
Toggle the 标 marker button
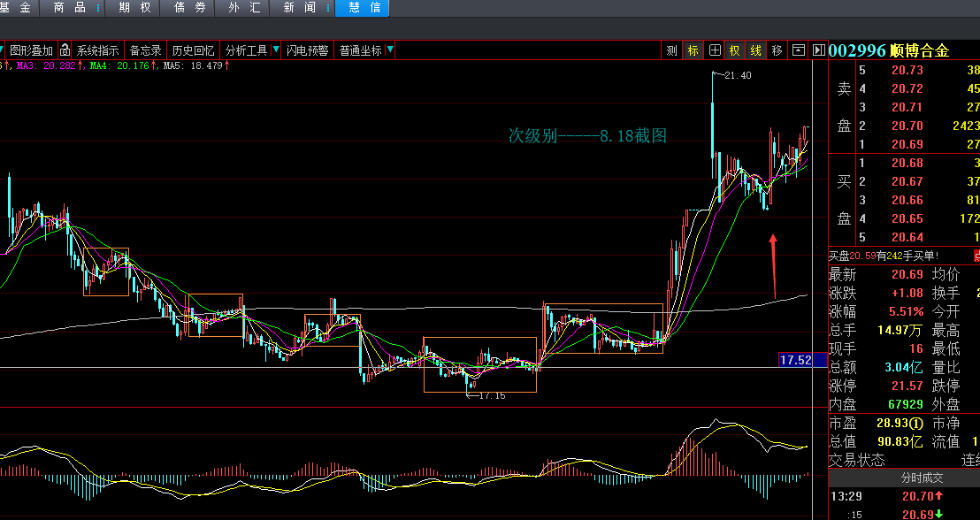tap(693, 50)
